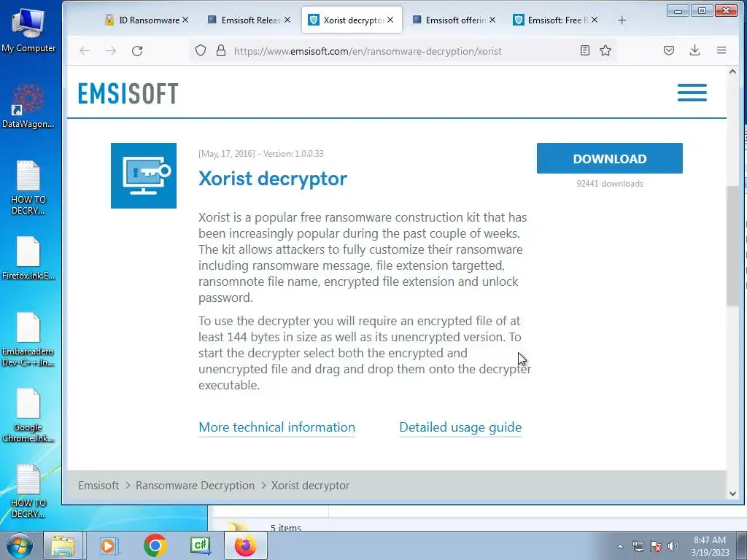Viewport: 747px width, 560px height.
Task: Open Firefox application menu
Action: click(721, 50)
